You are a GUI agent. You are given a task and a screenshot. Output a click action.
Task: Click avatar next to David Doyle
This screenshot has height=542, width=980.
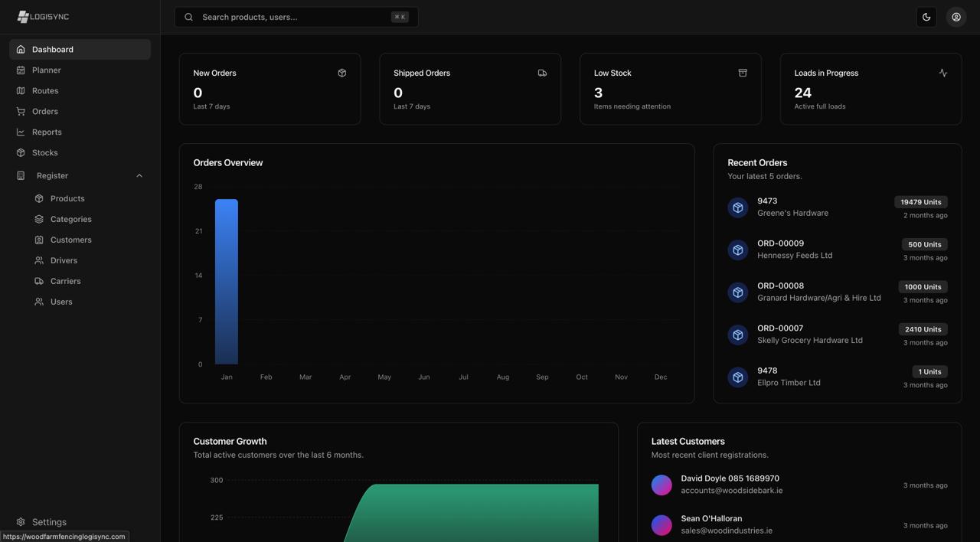coord(661,485)
